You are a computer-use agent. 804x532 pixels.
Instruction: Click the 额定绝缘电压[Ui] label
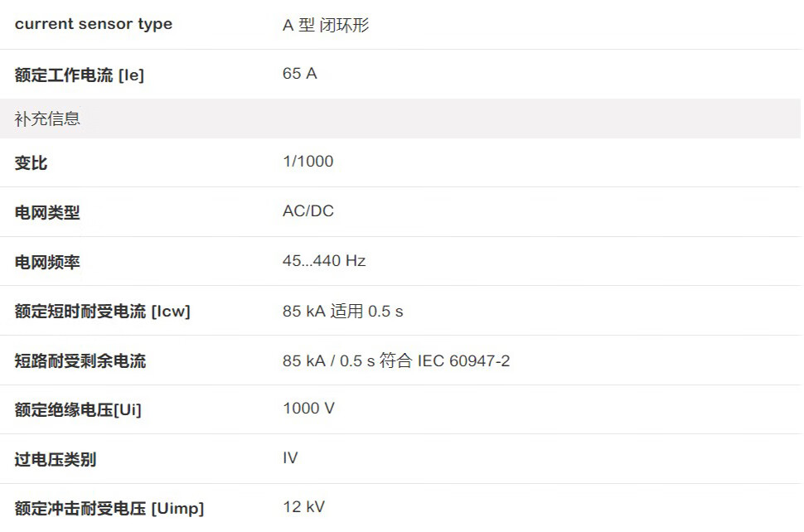pos(78,409)
